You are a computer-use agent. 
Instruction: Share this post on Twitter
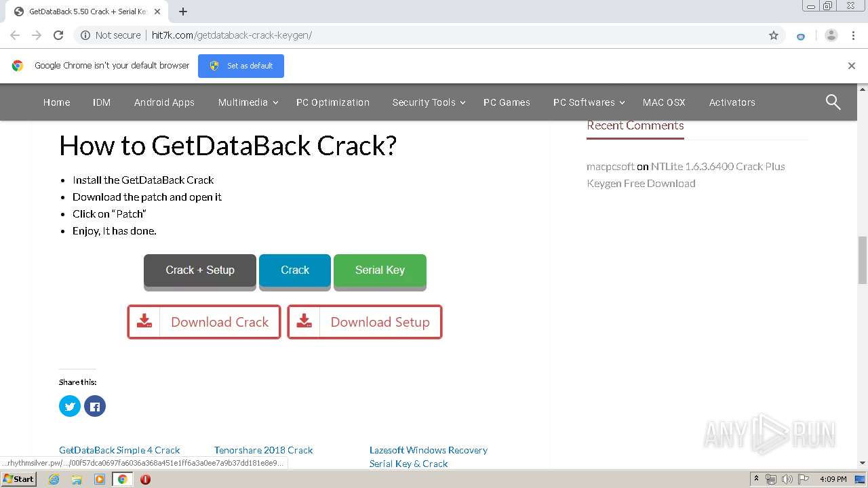(70, 406)
